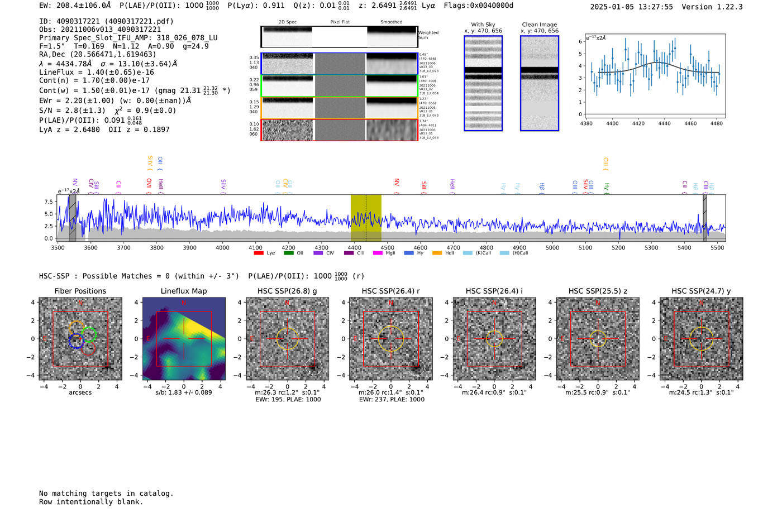Select the red-bordered fiber cutout row

click(x=339, y=130)
